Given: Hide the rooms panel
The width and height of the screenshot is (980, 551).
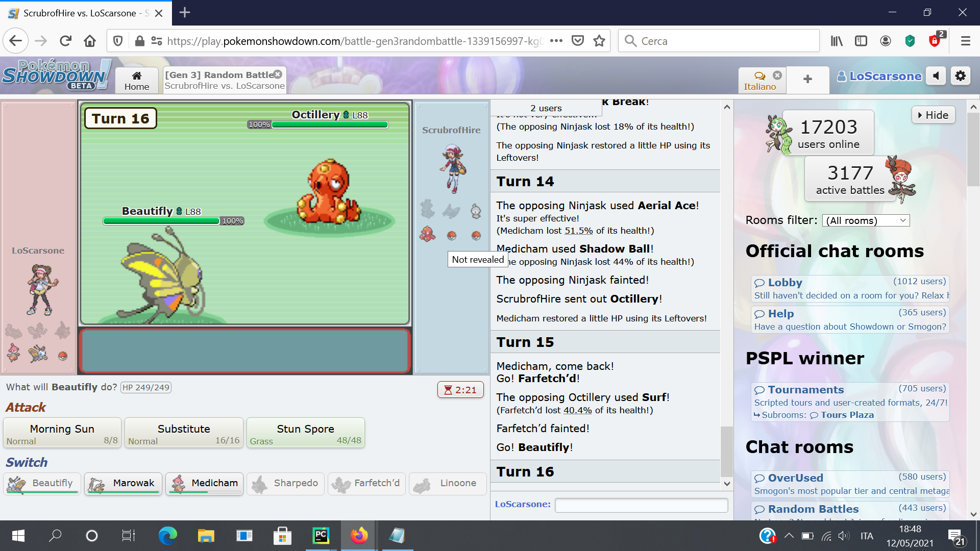Looking at the screenshot, I should [933, 115].
